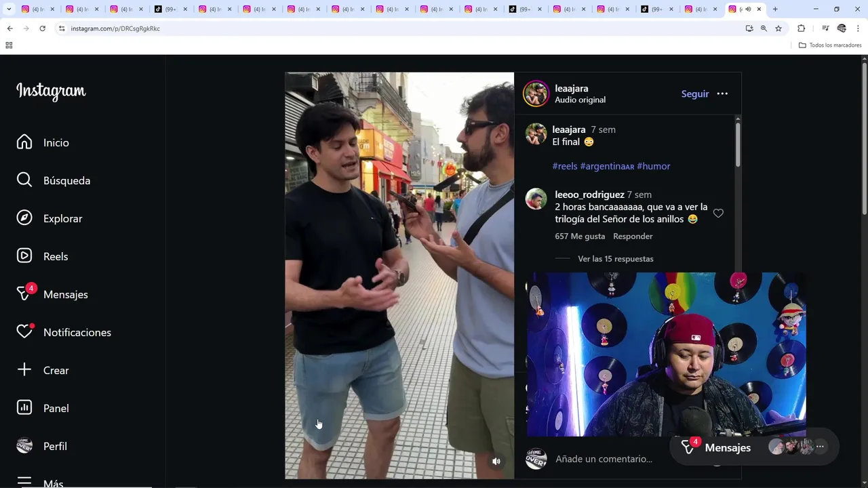Screen dimensions: 868x488
Task: Open Mensajes in the left sidebar
Action: (x=65, y=294)
